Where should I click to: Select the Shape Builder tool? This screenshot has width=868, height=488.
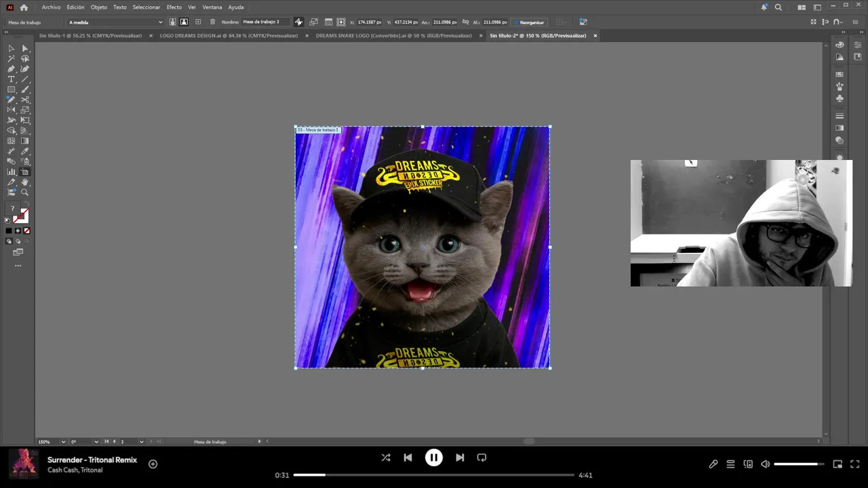click(11, 130)
